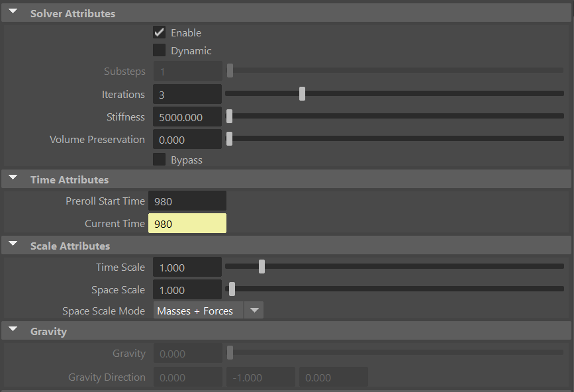The width and height of the screenshot is (574, 392).
Task: Collapse the Gravity section
Action: point(13,328)
